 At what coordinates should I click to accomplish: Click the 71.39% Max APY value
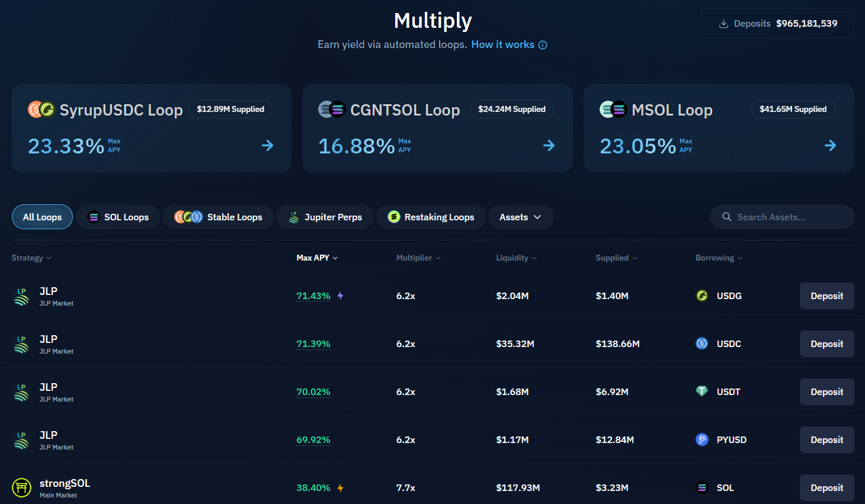pos(313,344)
